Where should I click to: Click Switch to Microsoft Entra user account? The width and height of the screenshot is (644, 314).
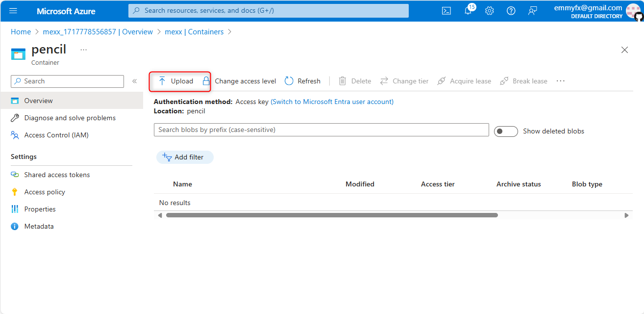332,102
